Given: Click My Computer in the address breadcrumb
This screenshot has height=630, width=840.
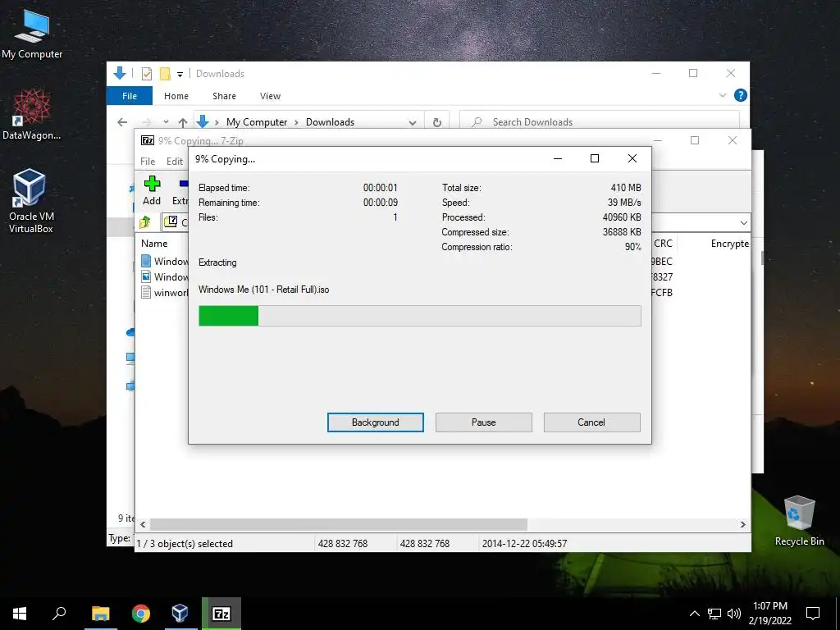Looking at the screenshot, I should tap(257, 122).
